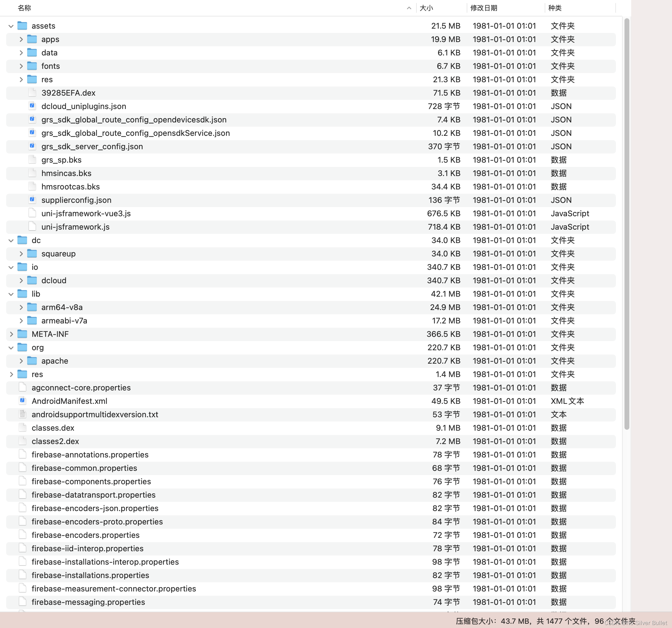Image resolution: width=672 pixels, height=628 pixels.
Task: Click the assets folder icon
Action: point(22,26)
